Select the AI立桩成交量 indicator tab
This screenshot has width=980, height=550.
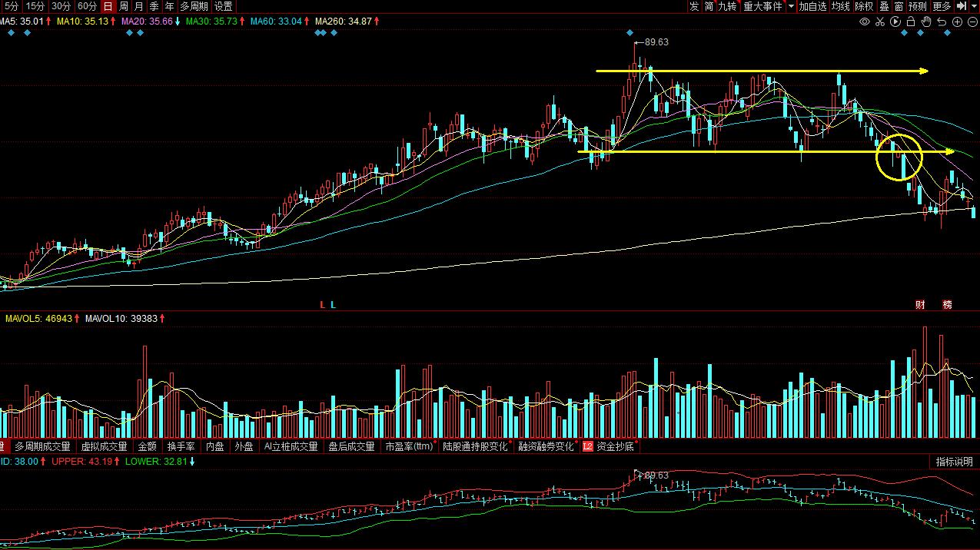tap(291, 446)
